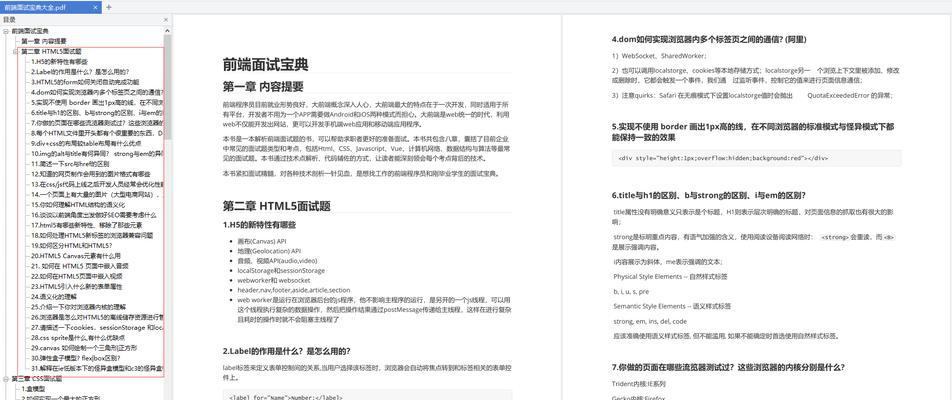The height and width of the screenshot is (400, 952).
Task: Open outline item 22.如何在HTML5页面中嵌入视频
Action: (77, 276)
